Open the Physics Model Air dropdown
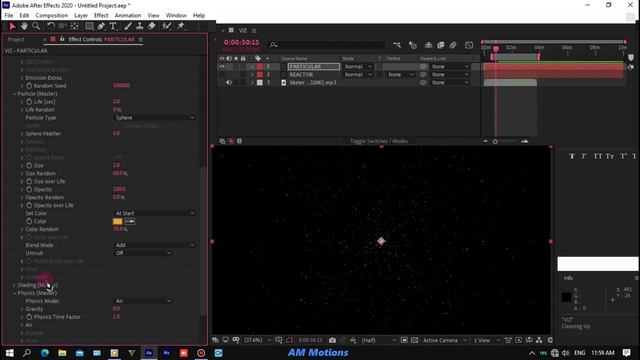This screenshot has height=360, width=640. 142,301
